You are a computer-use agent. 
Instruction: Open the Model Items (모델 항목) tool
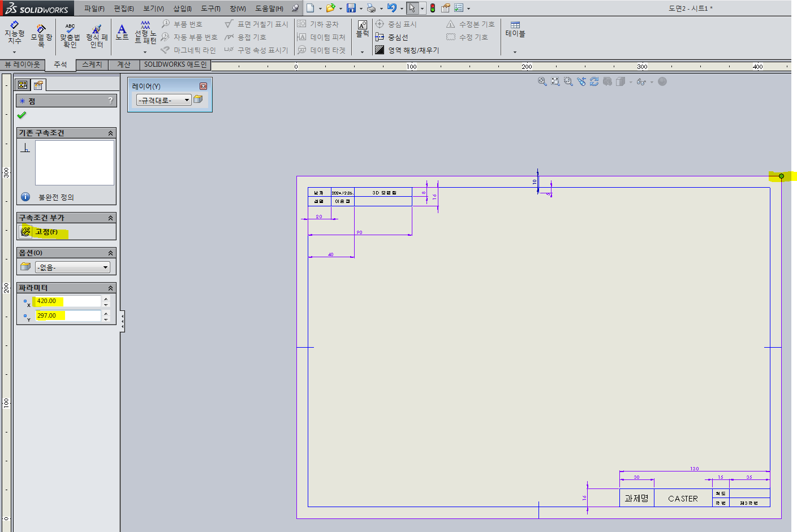click(x=41, y=35)
